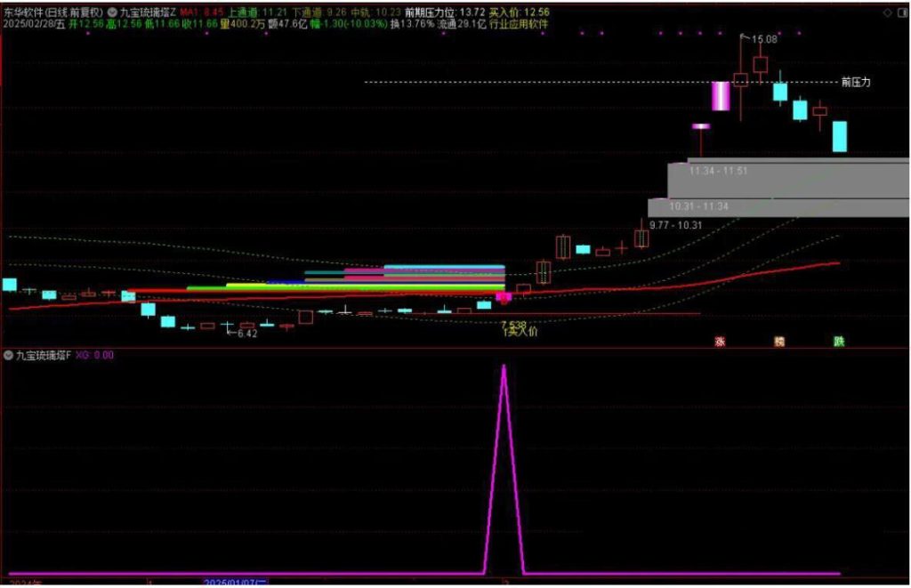The width and height of the screenshot is (911, 588).
Task: Select the 前压力 resistance line label
Action: (x=855, y=82)
